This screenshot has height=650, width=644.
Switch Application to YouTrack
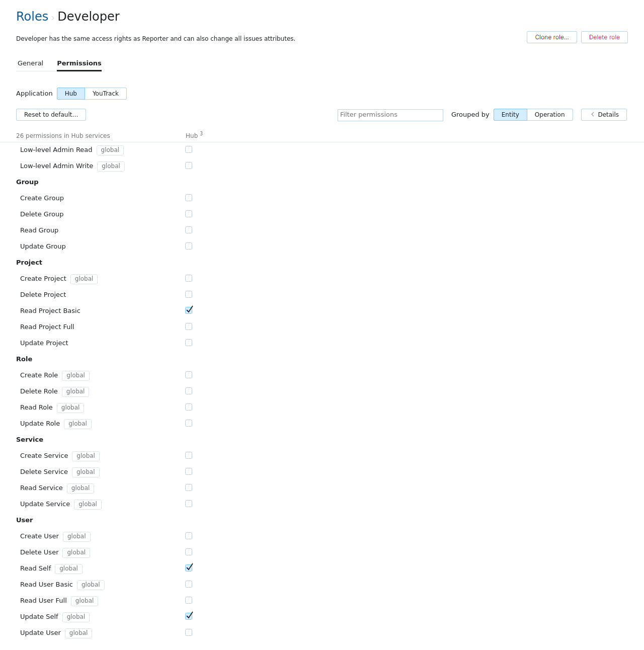tap(105, 93)
